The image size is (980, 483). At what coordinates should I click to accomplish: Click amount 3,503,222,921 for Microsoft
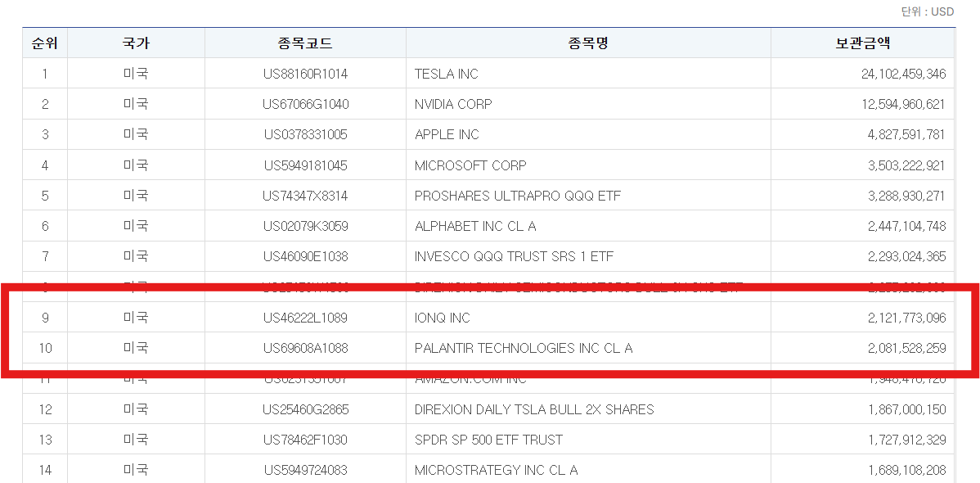point(906,165)
